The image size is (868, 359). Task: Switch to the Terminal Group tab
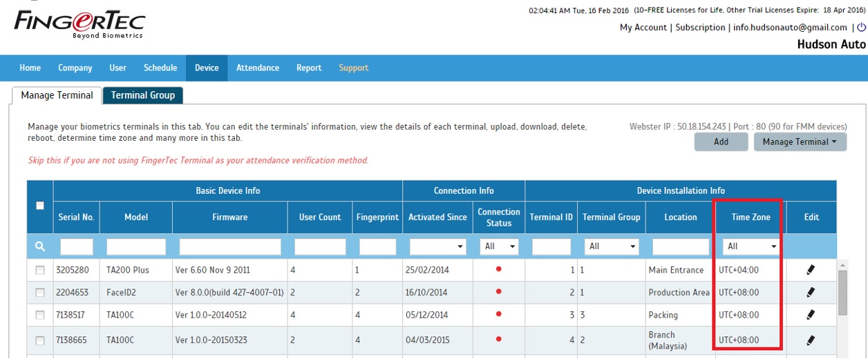143,95
